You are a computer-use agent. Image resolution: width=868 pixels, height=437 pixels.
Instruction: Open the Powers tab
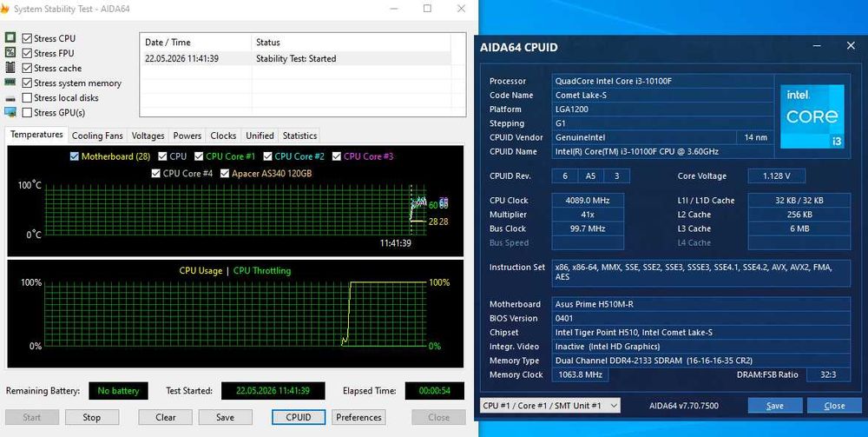[x=187, y=136]
